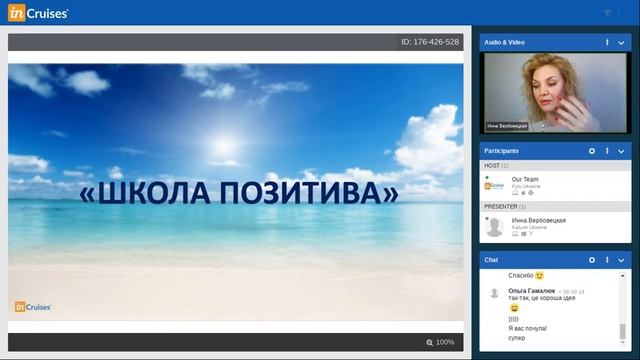
Task: Click the 'Я вас почула!' chat message
Action: tap(527, 328)
